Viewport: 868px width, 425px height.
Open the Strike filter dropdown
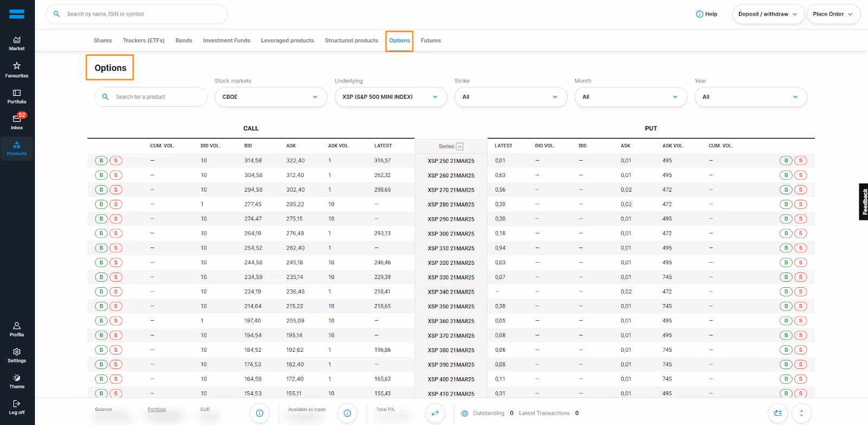tap(510, 97)
